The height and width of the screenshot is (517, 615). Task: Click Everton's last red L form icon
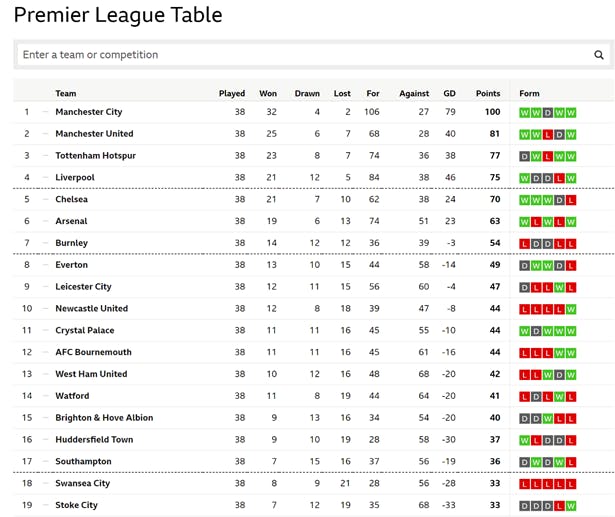click(571, 265)
